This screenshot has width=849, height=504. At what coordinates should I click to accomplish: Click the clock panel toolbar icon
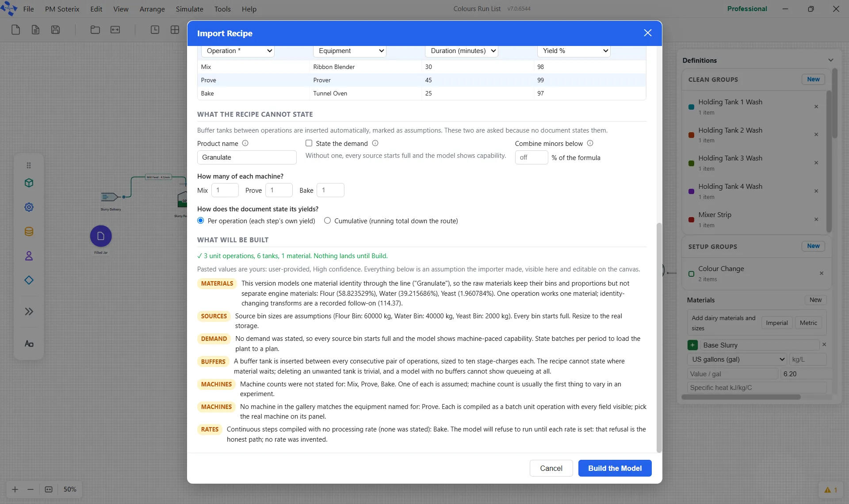point(155,30)
